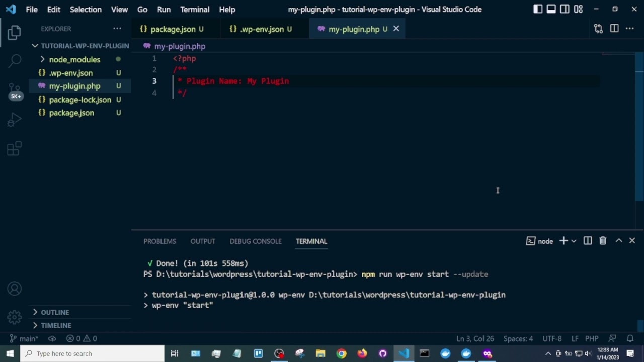
Task: Open the Explorer view in activity bar
Action: [x=14, y=33]
